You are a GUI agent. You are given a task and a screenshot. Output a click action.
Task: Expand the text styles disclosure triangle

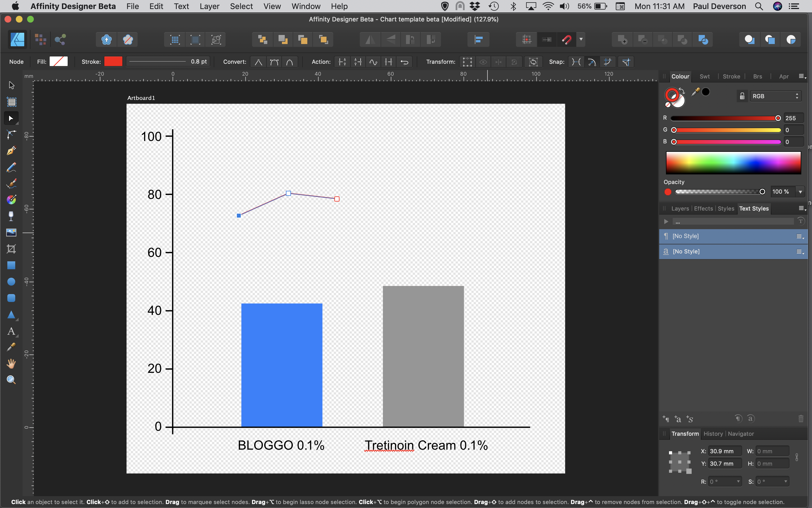[x=666, y=222]
